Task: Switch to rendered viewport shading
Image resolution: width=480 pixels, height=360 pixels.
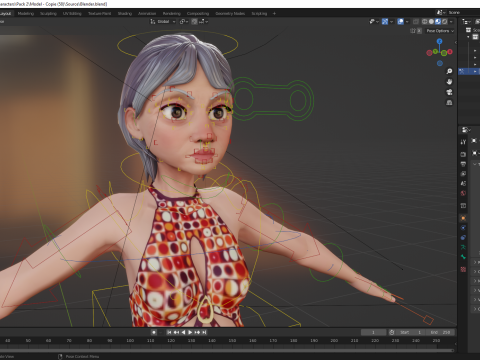Action: tap(445, 22)
